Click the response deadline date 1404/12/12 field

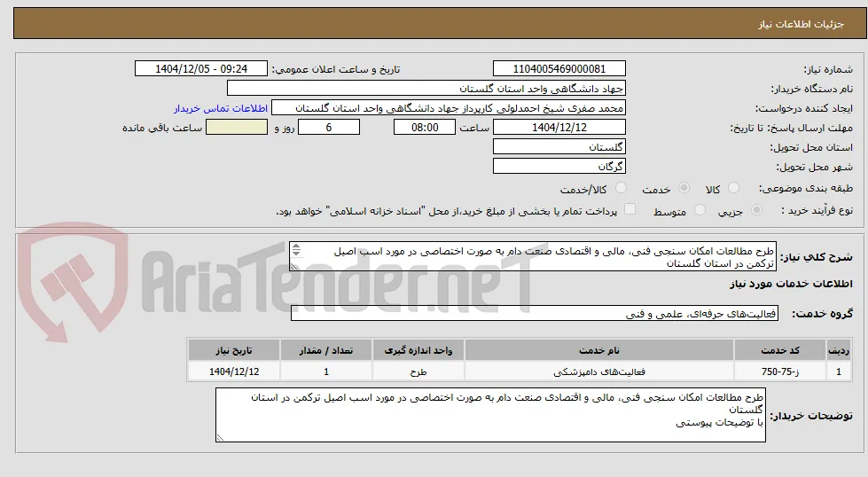[x=559, y=128]
